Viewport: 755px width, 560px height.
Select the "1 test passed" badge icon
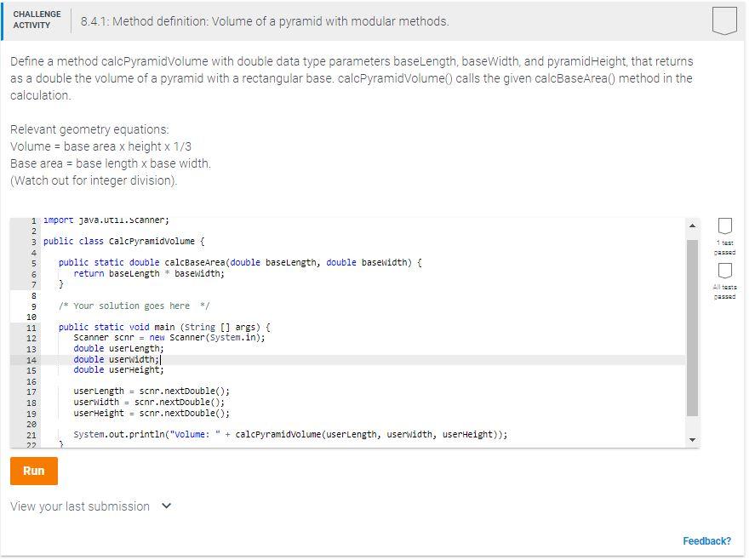(x=725, y=226)
